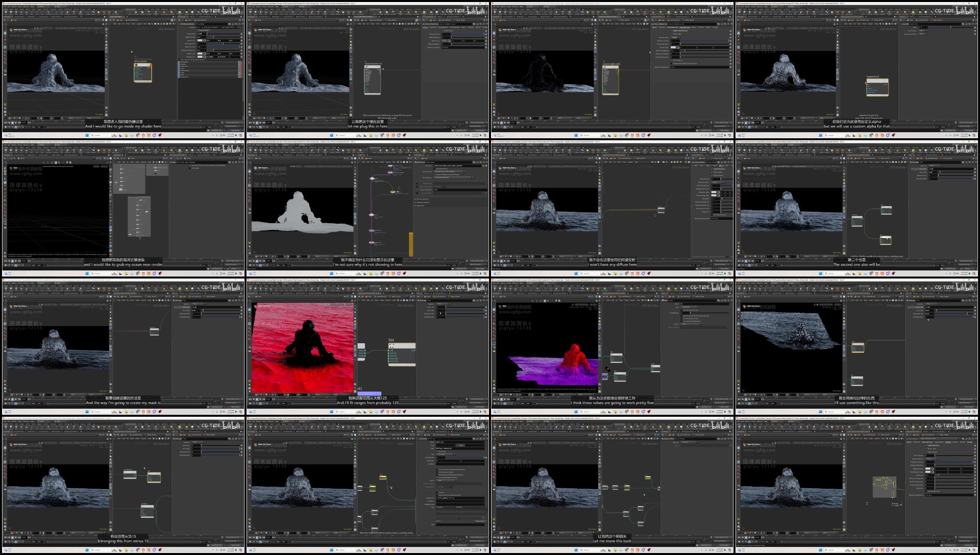Click Chrome taskbar icon in 'bitranging this' frame
The height and width of the screenshot is (555, 980).
pyautogui.click(x=138, y=550)
